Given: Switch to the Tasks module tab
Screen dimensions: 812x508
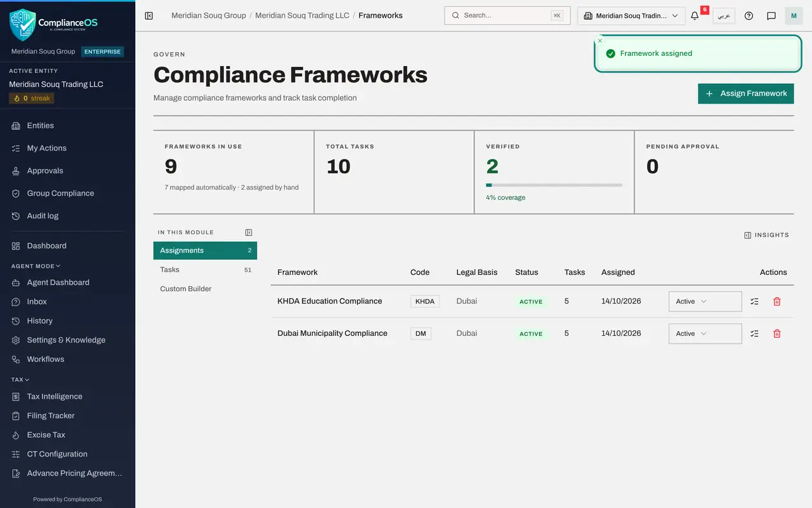Looking at the screenshot, I should (x=205, y=270).
